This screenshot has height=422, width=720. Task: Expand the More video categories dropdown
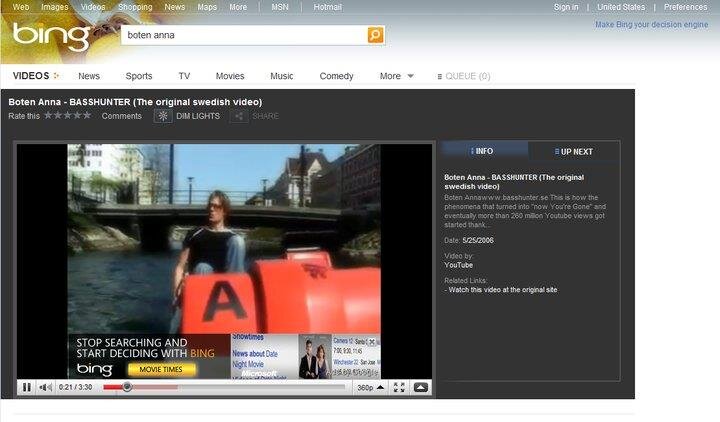tap(397, 76)
